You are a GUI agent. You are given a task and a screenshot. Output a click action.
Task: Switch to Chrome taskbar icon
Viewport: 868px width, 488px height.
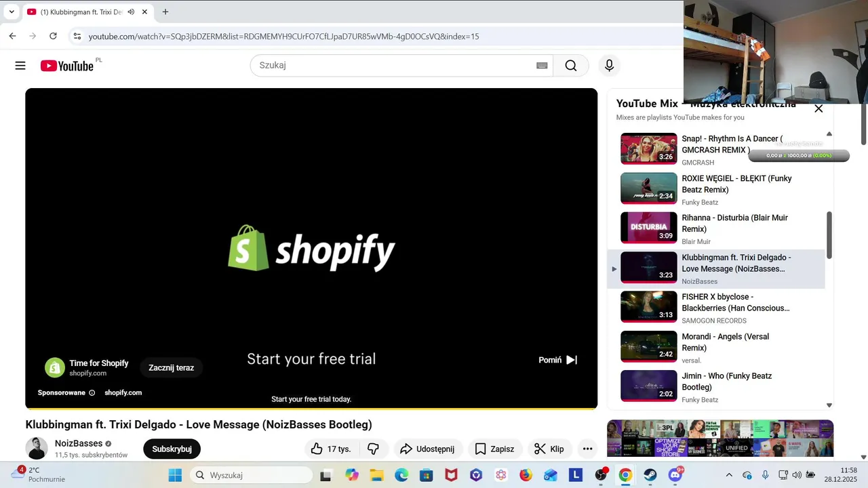tap(625, 475)
